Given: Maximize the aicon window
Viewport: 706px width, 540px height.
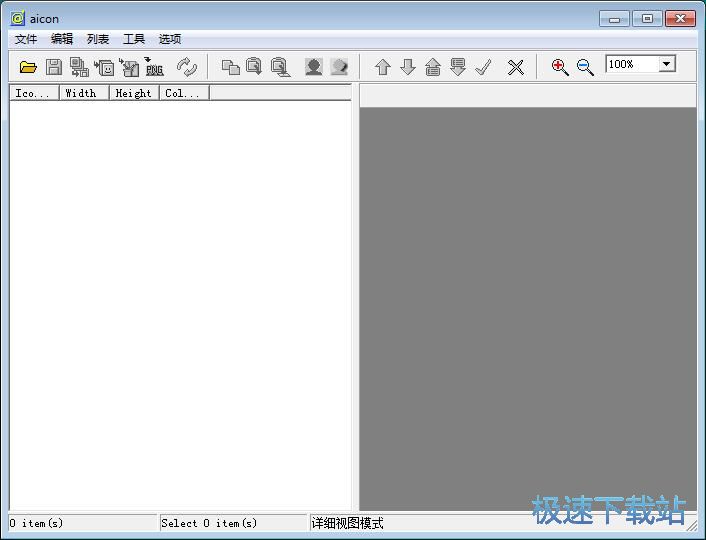Looking at the screenshot, I should (647, 19).
